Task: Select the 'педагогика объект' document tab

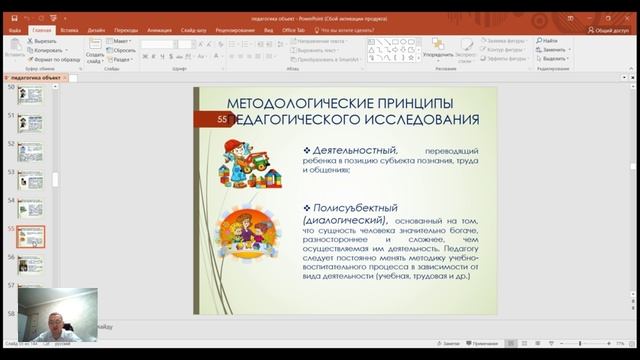Action: coord(36,78)
